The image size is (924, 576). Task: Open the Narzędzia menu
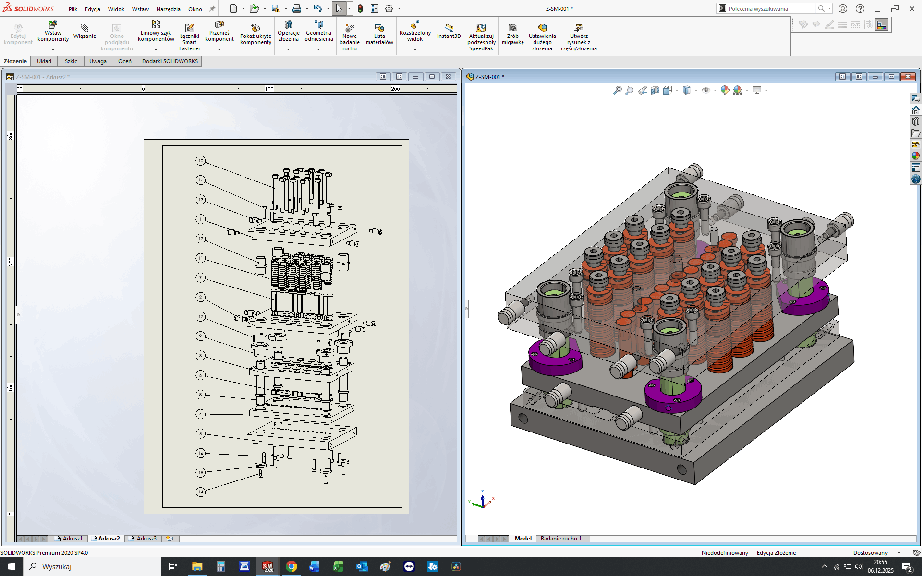pos(168,9)
